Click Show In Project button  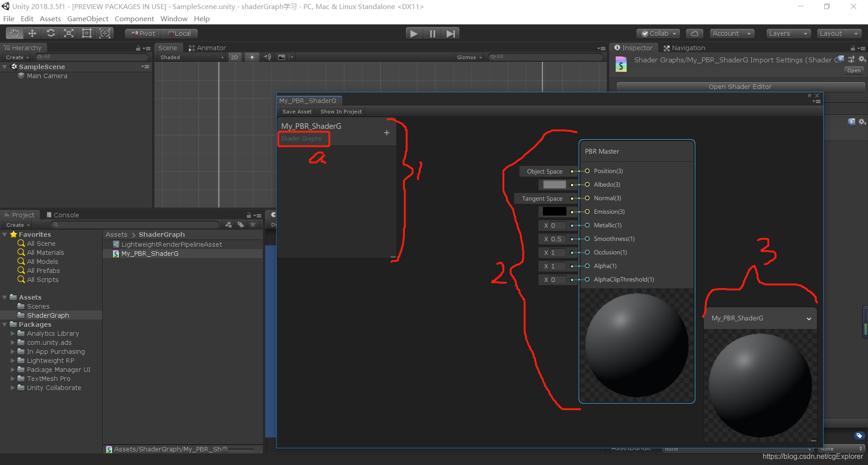tap(341, 112)
